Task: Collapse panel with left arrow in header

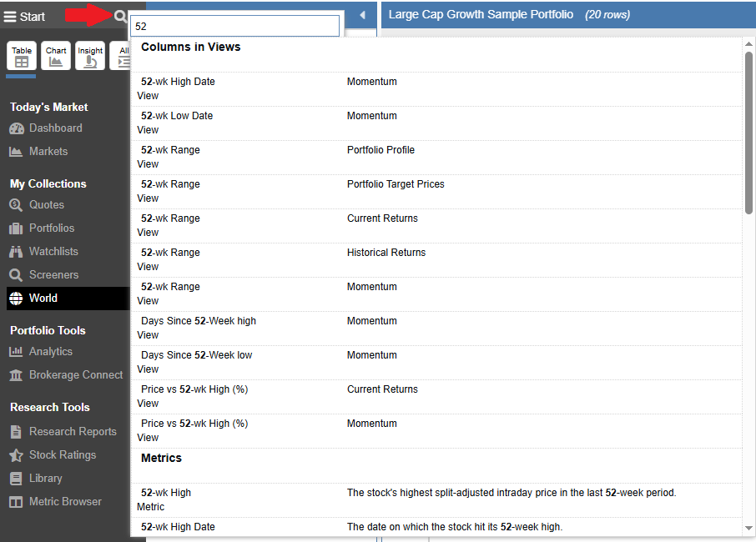Action: [x=362, y=15]
